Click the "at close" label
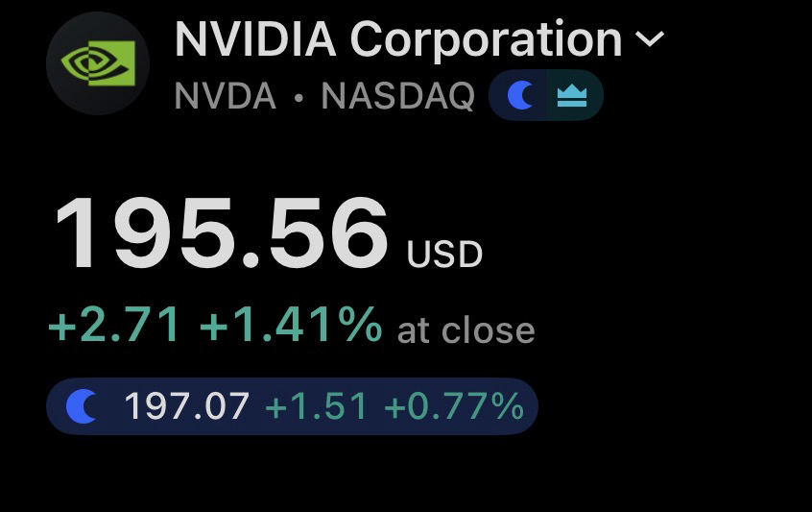 tap(466, 330)
